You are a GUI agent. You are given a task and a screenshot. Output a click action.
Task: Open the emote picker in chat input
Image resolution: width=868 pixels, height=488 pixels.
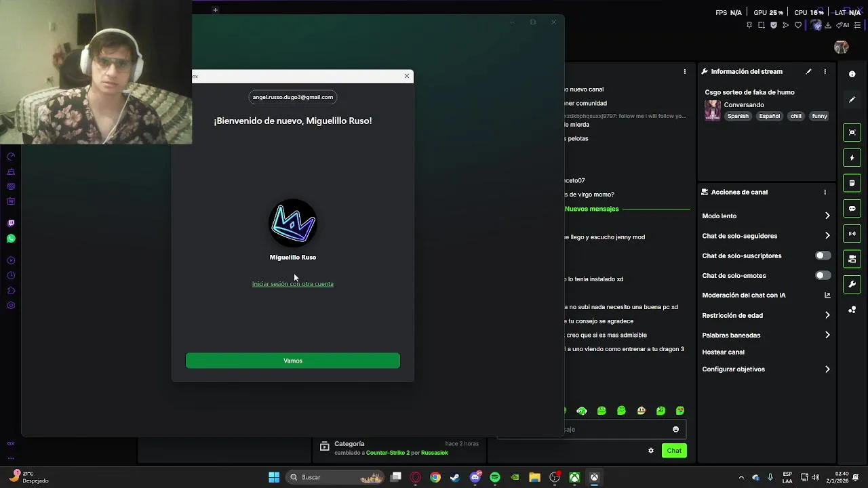(x=675, y=429)
